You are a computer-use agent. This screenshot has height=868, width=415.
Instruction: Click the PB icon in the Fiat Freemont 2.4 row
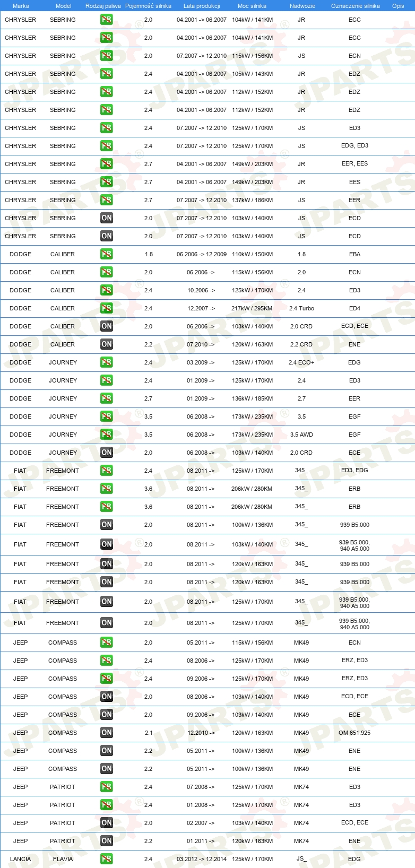pyautogui.click(x=107, y=471)
